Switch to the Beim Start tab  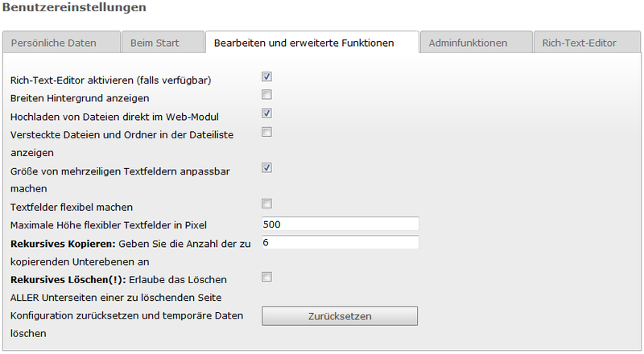coord(163,43)
